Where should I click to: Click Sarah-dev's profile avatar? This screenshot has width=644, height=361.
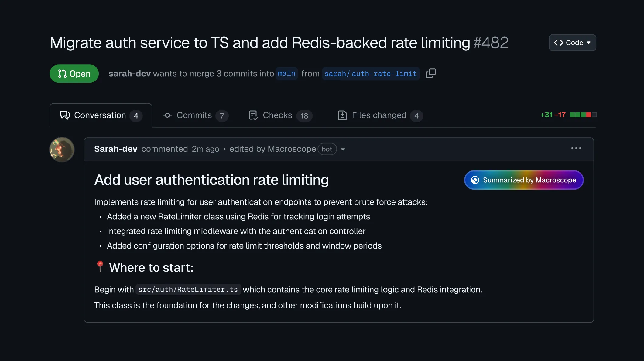click(x=62, y=150)
